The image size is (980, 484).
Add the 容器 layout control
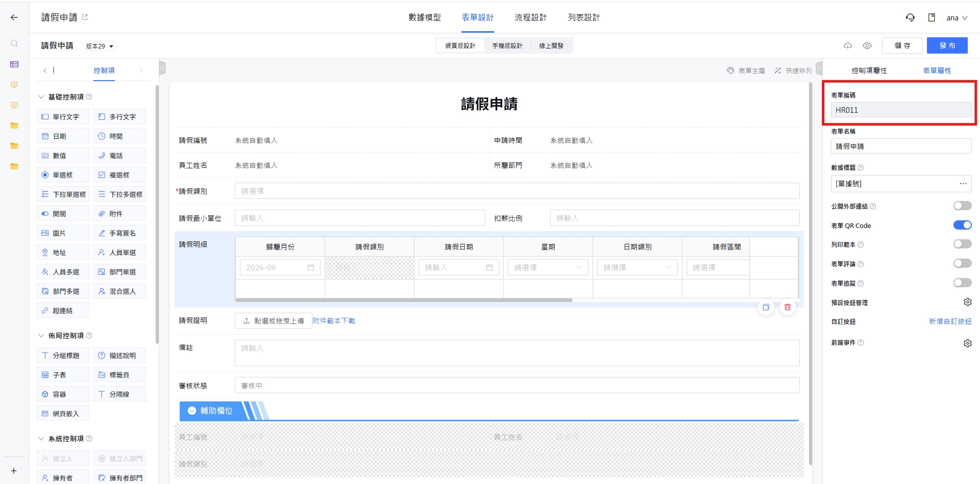click(x=63, y=394)
